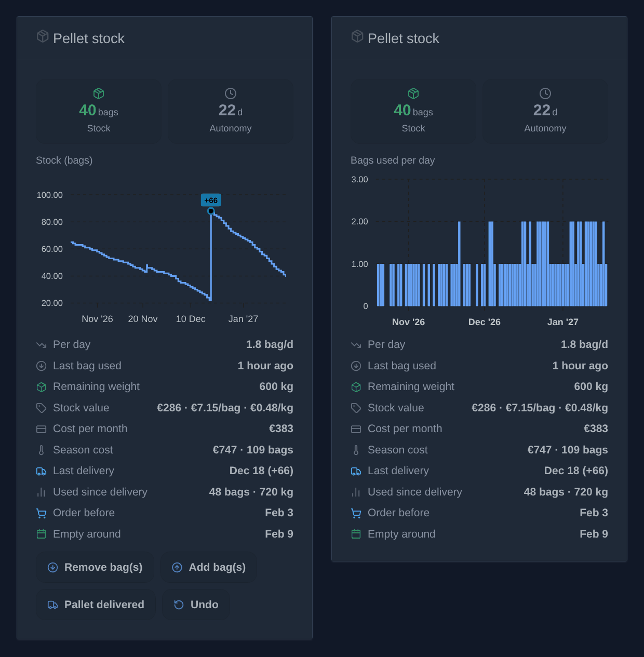Click the cart icon by Order before, left card
644x657 pixels.
tap(42, 513)
